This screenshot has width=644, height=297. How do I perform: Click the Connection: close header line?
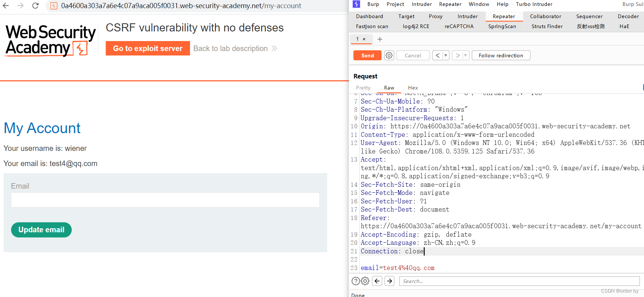coord(392,251)
